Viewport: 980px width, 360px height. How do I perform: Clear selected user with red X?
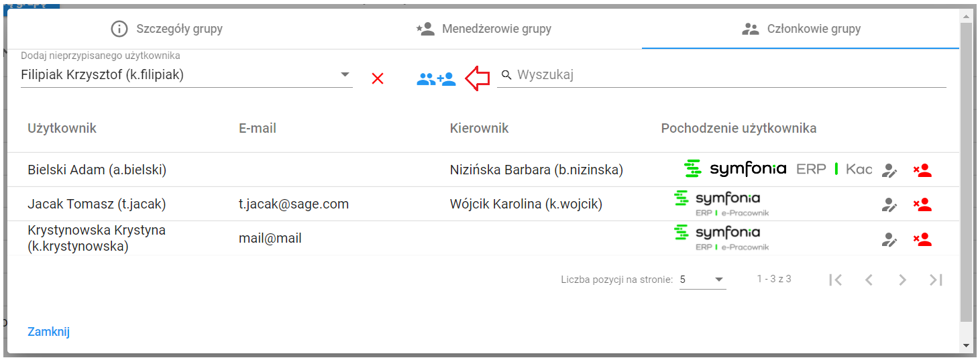coord(378,79)
